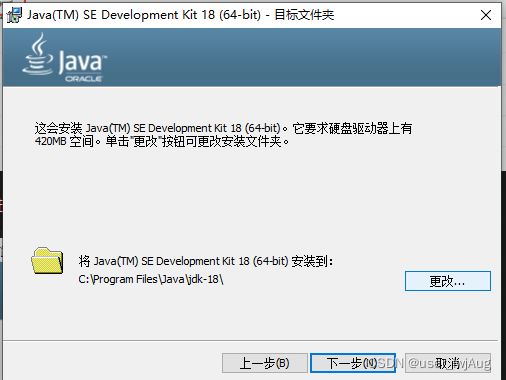Select the install path text C:\Program Files\Java\jdk-18\
The width and height of the screenshot is (506, 380).
pos(151,279)
